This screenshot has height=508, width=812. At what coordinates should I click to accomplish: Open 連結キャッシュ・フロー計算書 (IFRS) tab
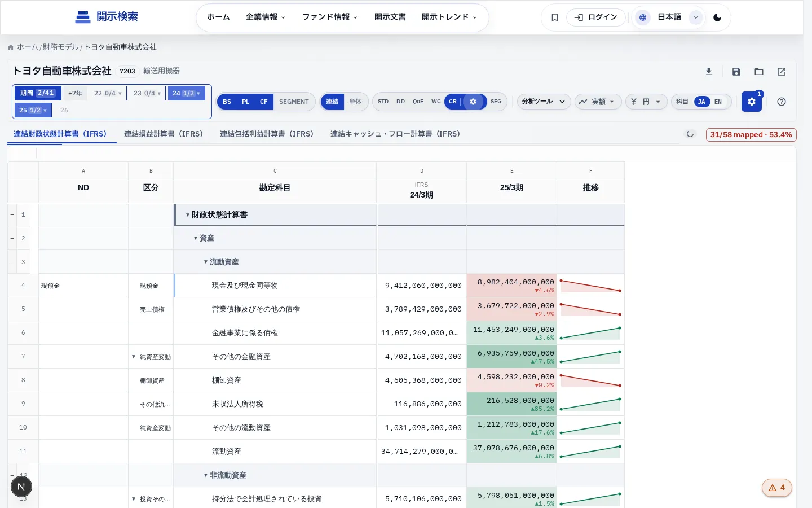pos(395,134)
